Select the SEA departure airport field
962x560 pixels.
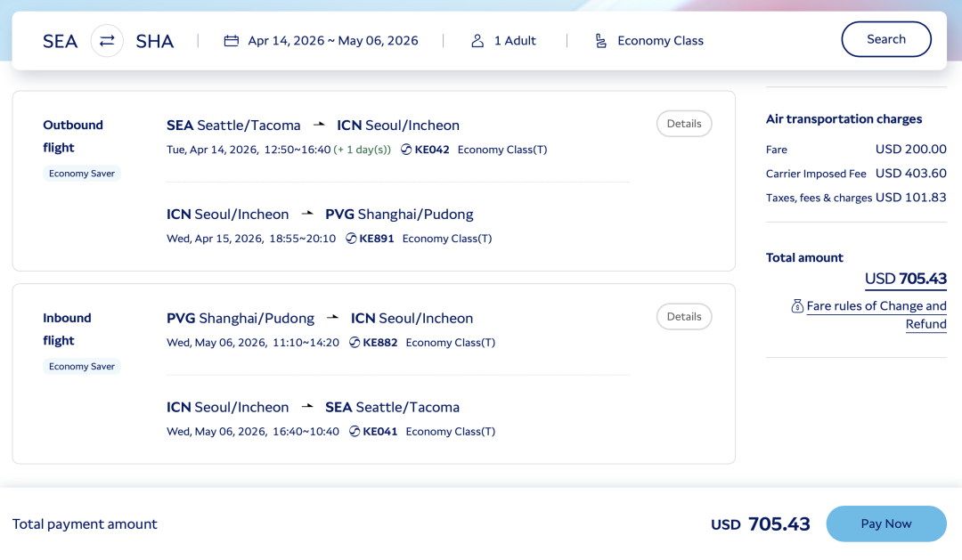(x=61, y=41)
